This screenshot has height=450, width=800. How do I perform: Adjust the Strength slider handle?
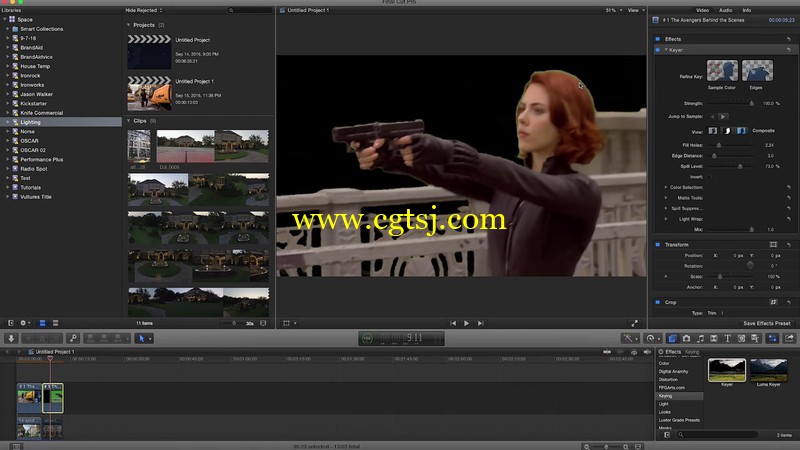[752, 104]
